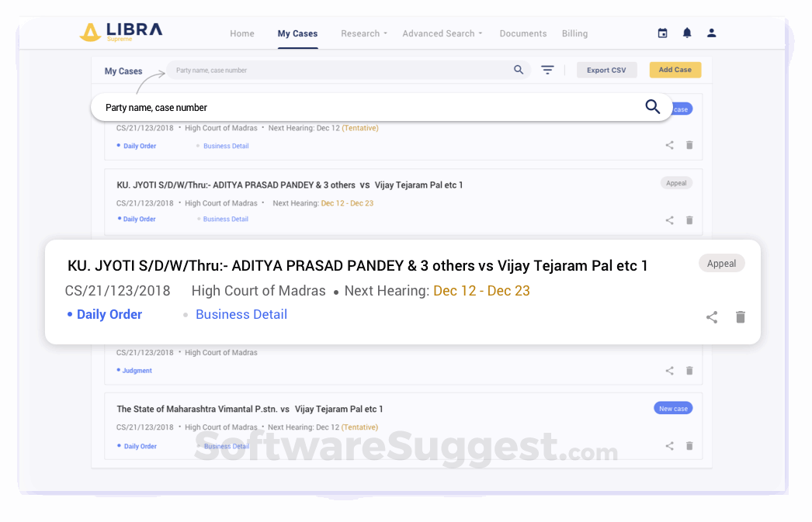
Task: Delete the State of Maharashtra case
Action: (689, 446)
